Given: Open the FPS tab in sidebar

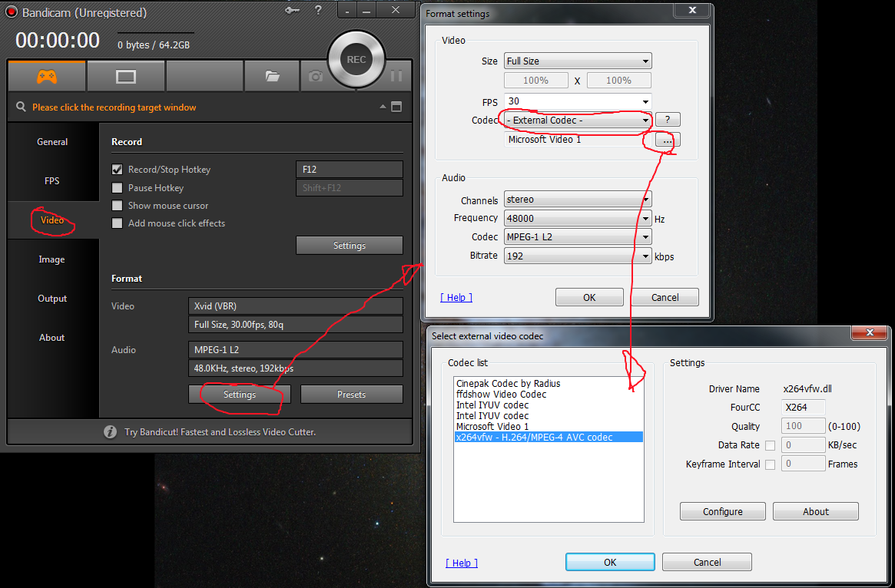Looking at the screenshot, I should click(52, 181).
